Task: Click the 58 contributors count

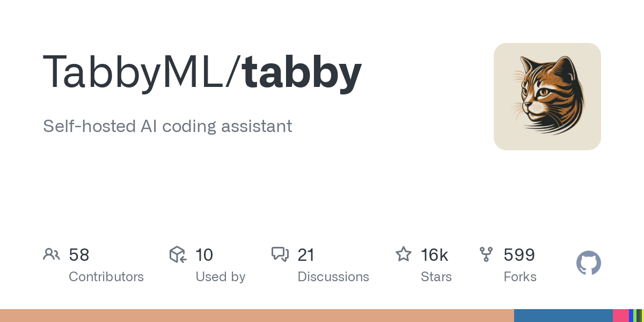Action: click(x=79, y=255)
